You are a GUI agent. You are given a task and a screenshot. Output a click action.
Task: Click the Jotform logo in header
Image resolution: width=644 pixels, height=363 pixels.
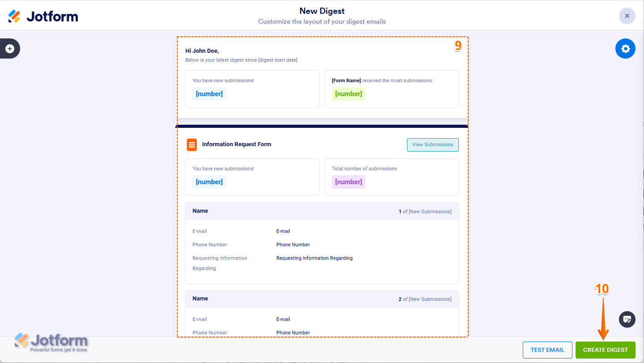click(43, 17)
